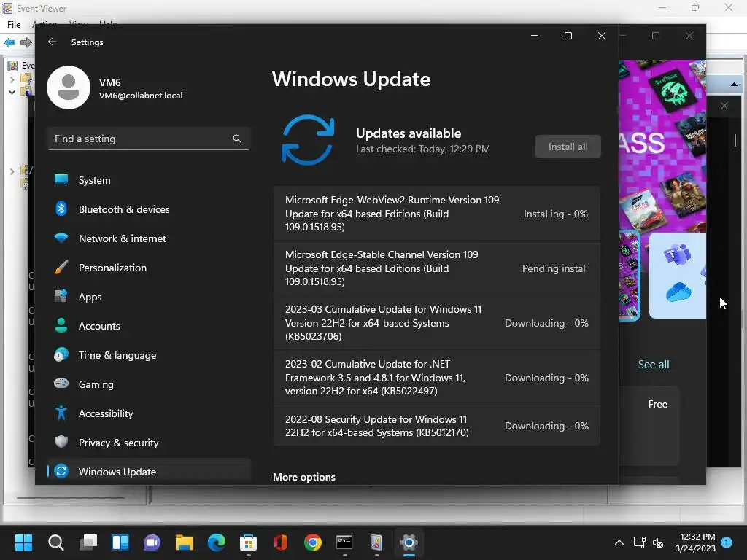The height and width of the screenshot is (560, 747).
Task: Expand lower Event Viewer tree node
Action: [12, 171]
